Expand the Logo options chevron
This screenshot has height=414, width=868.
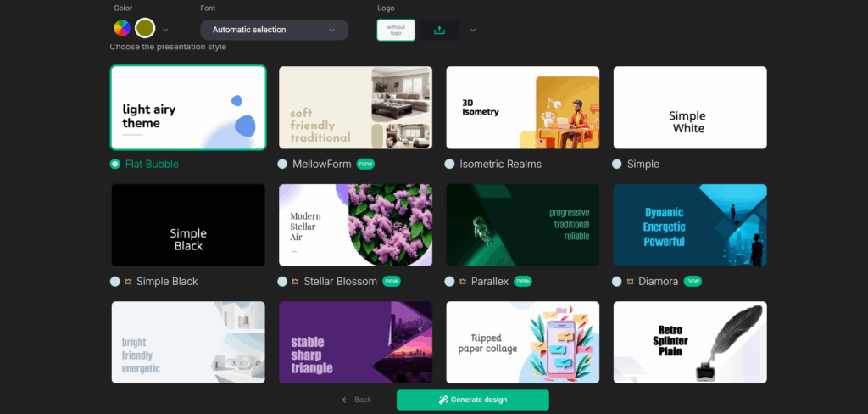coord(473,30)
